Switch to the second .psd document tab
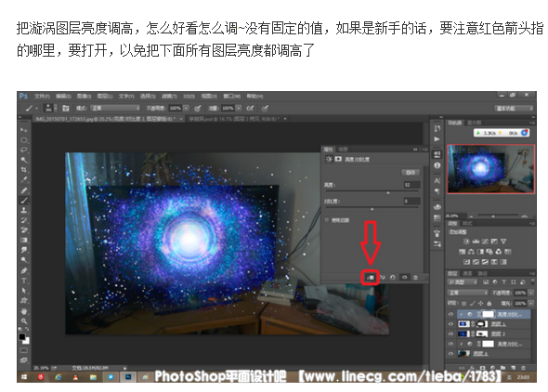 pyautogui.click(x=237, y=119)
